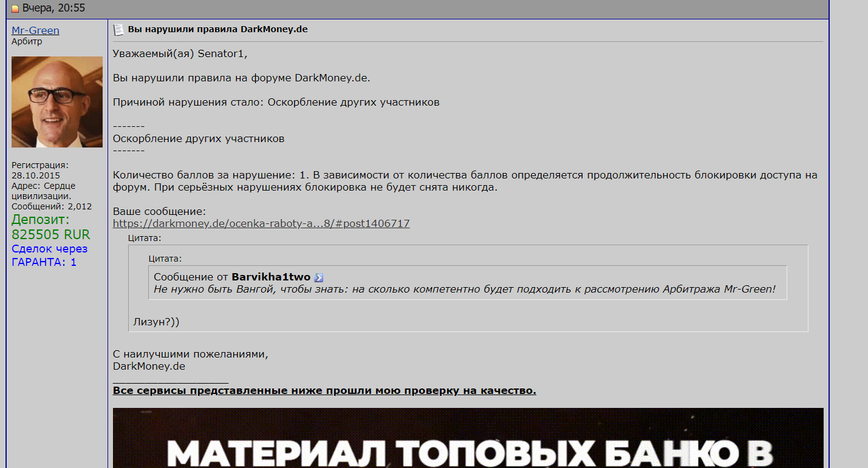
Task: Click 'Причиной нарушения стало' reason line
Action: 276,102
